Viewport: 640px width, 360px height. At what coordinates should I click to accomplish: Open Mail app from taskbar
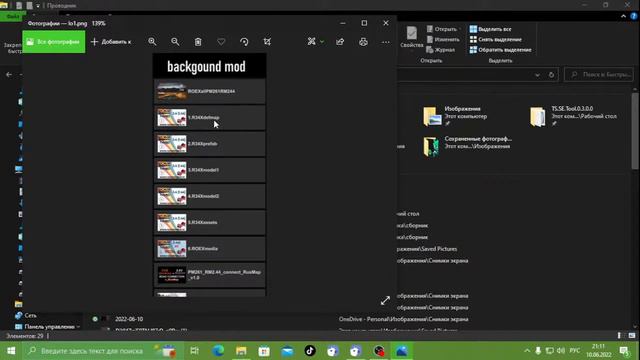287,351
